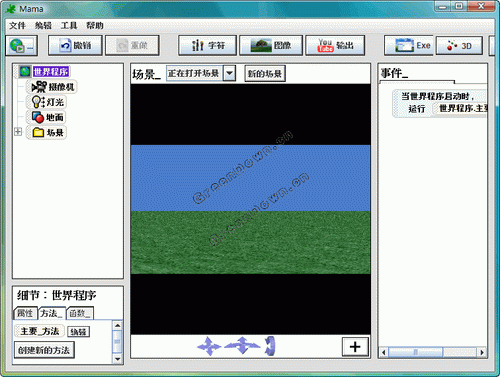Click the 新的场景 new scene button
The height and width of the screenshot is (377, 500).
tap(265, 73)
